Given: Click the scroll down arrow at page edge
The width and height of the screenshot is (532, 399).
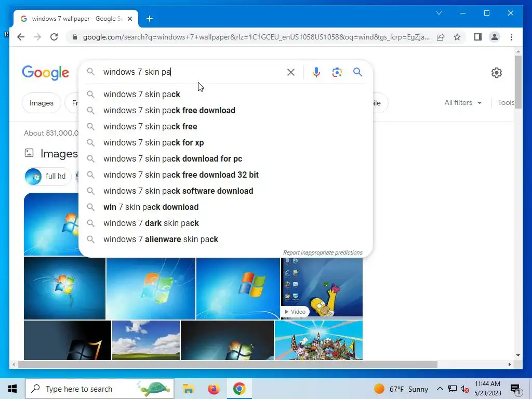Looking at the screenshot, I should tap(518, 355).
